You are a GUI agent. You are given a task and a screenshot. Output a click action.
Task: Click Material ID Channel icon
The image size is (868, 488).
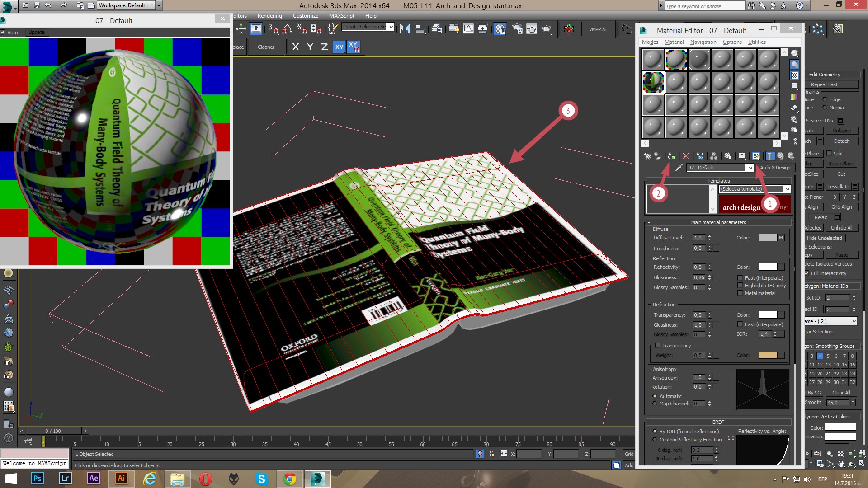[742, 156]
